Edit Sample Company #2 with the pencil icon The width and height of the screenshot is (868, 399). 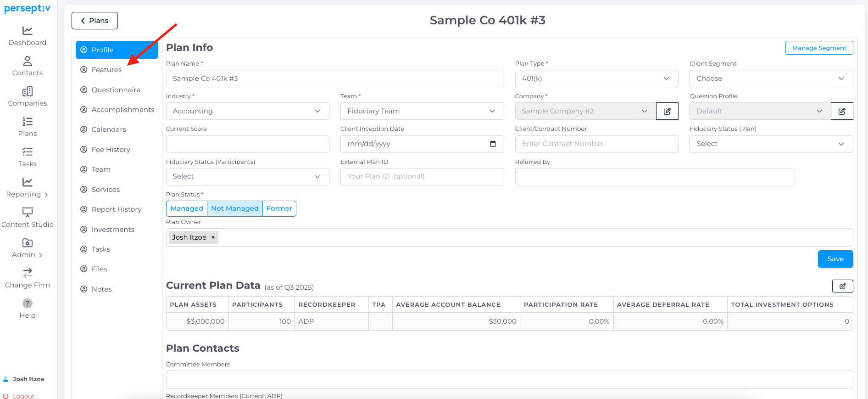[667, 111]
